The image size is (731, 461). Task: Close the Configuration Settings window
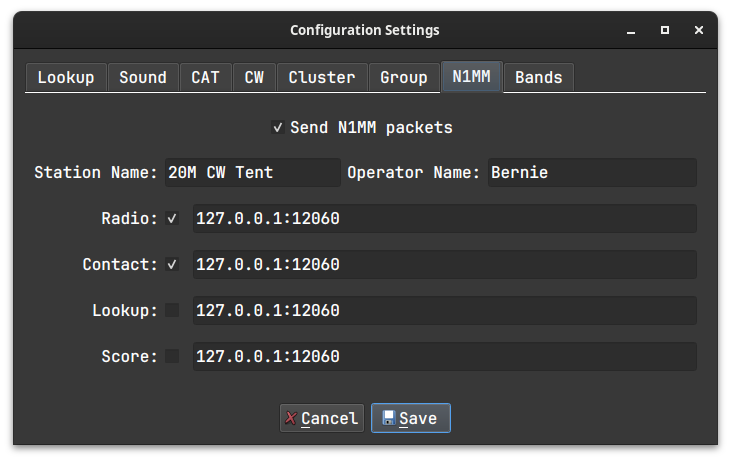(x=698, y=30)
